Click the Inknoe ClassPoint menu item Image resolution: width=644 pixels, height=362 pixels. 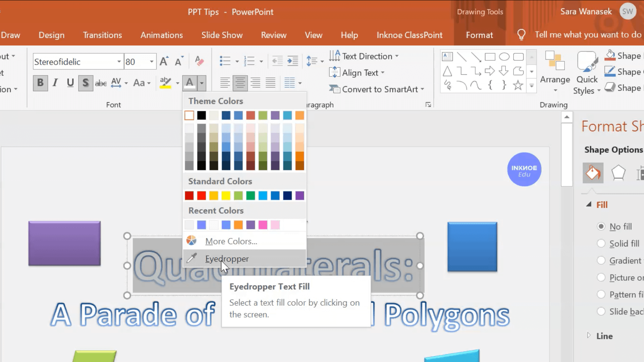tap(410, 35)
